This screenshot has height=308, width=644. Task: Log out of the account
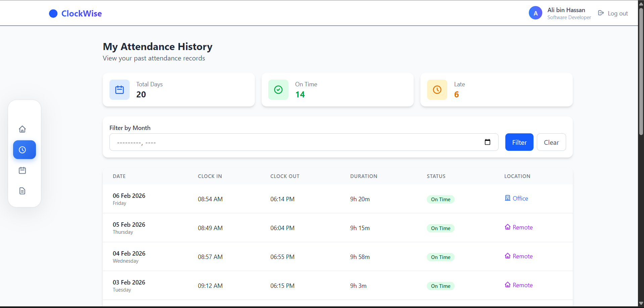(613, 13)
